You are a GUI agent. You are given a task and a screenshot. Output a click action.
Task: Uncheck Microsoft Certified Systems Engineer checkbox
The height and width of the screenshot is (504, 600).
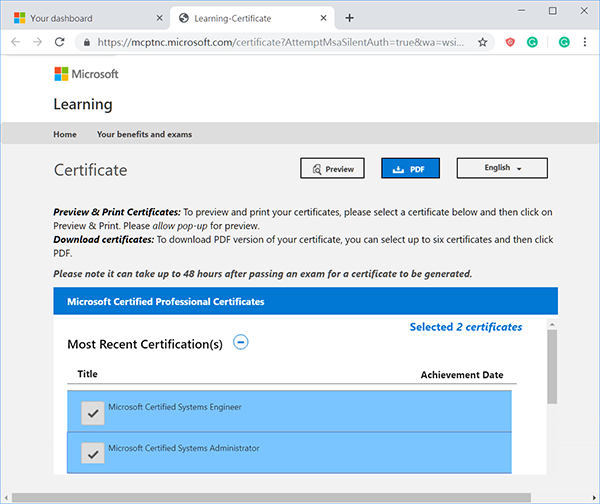coord(93,412)
